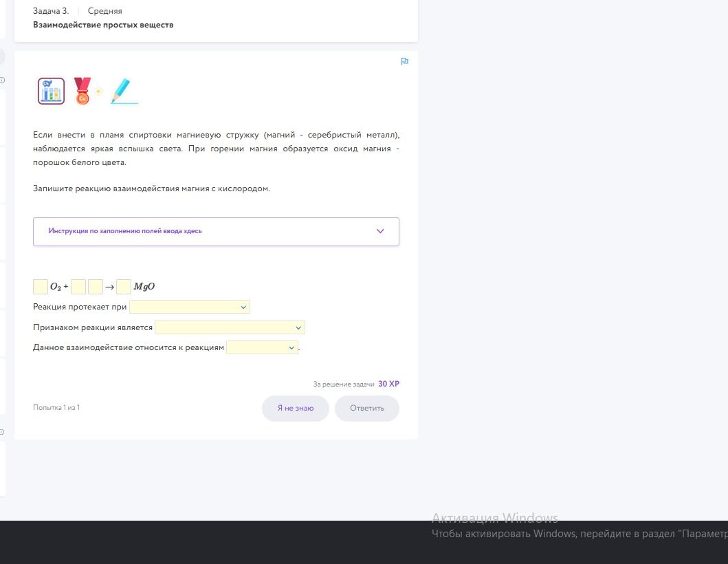Open the 'Реакция протекает при' dropdown
The image size is (728, 564).
tap(190, 307)
